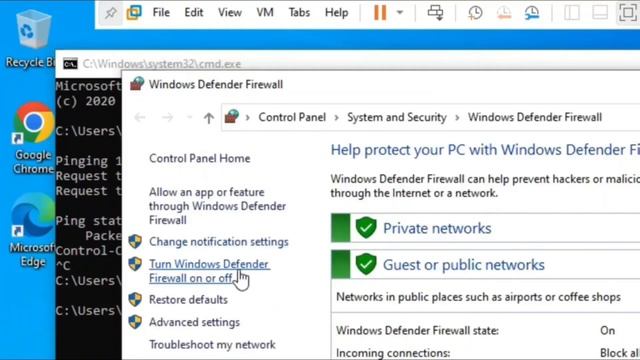Open Advanced settings link
The height and width of the screenshot is (360, 640).
194,322
